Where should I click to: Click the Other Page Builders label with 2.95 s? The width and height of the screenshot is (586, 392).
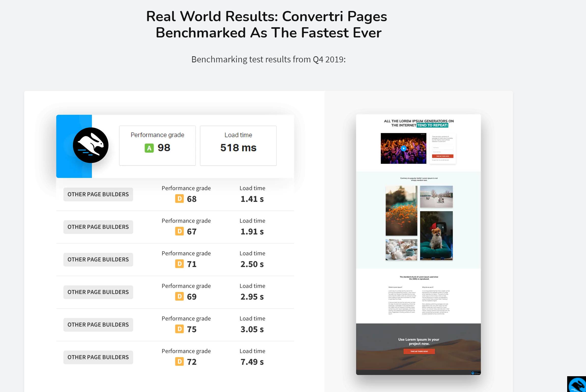coord(98,292)
